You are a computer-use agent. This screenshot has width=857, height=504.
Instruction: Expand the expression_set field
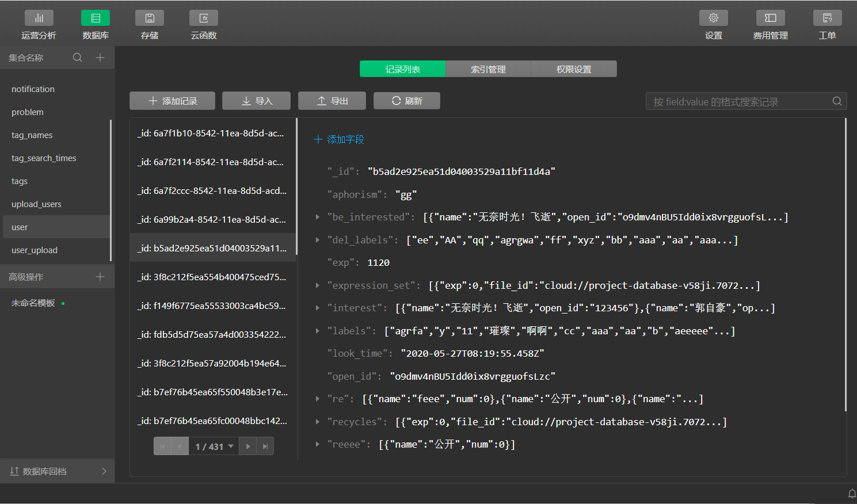[x=317, y=285]
